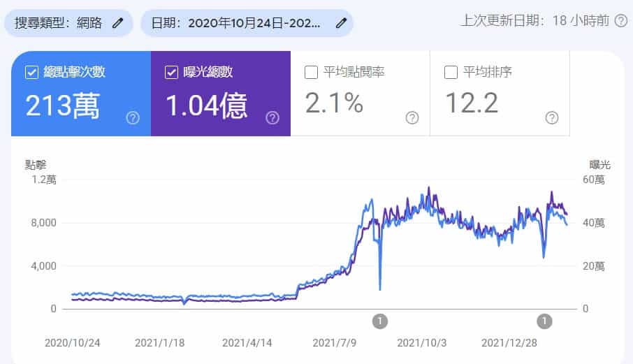Viewport: 633px width, 364px height.
Task: Open help icon beside last updated time
Action: (621, 20)
